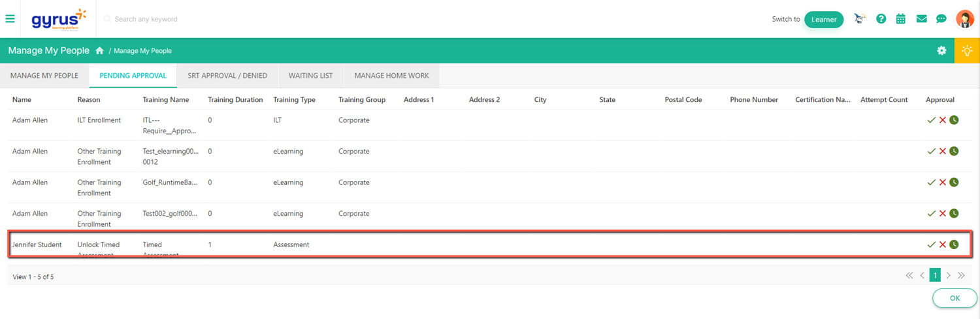Select the Manage Home Work tab

pyautogui.click(x=391, y=76)
